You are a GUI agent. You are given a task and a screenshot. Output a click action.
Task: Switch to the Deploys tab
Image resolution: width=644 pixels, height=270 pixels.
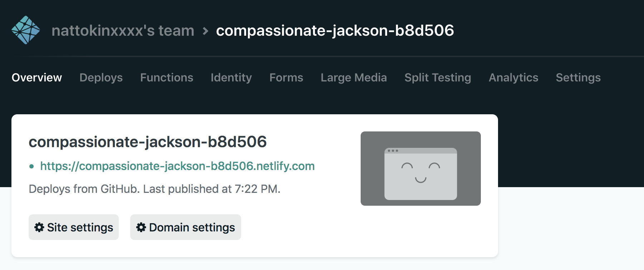coord(101,77)
